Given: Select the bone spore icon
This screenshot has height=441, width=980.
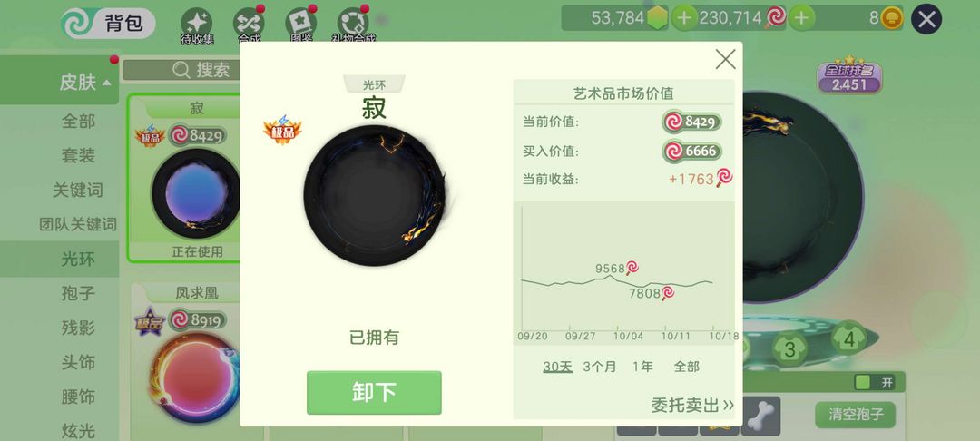Looking at the screenshot, I should coord(760,415).
